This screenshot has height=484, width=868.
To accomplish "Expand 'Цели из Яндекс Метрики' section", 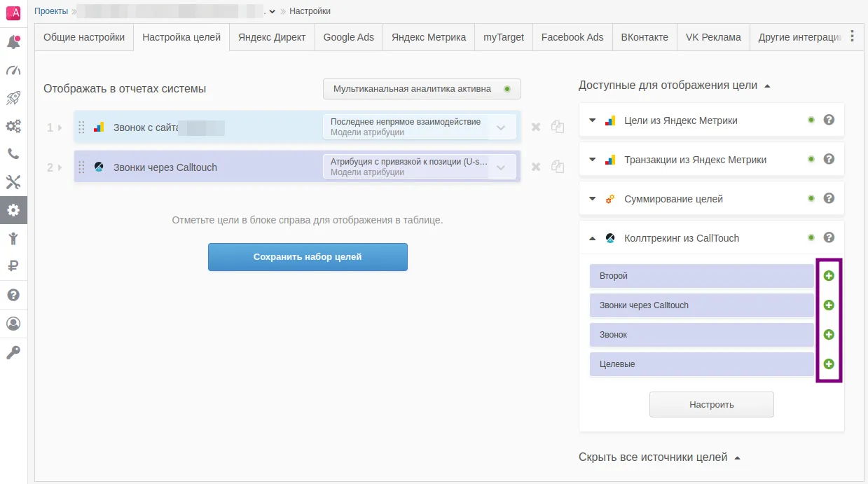I will 593,120.
